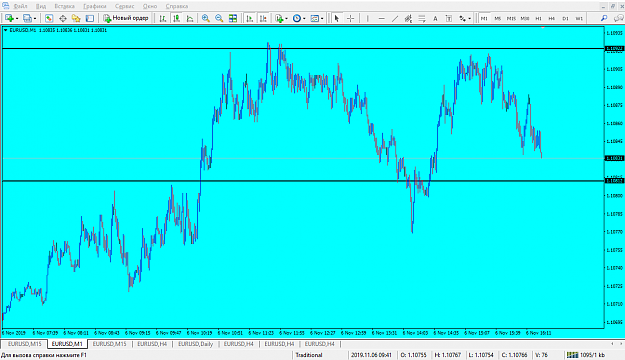625x360 pixels.
Task: Toggle the Terminal panel icon
Action: (x=90, y=18)
